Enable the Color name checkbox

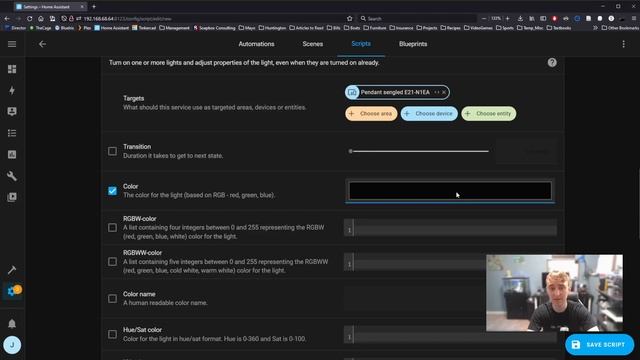pos(112,298)
